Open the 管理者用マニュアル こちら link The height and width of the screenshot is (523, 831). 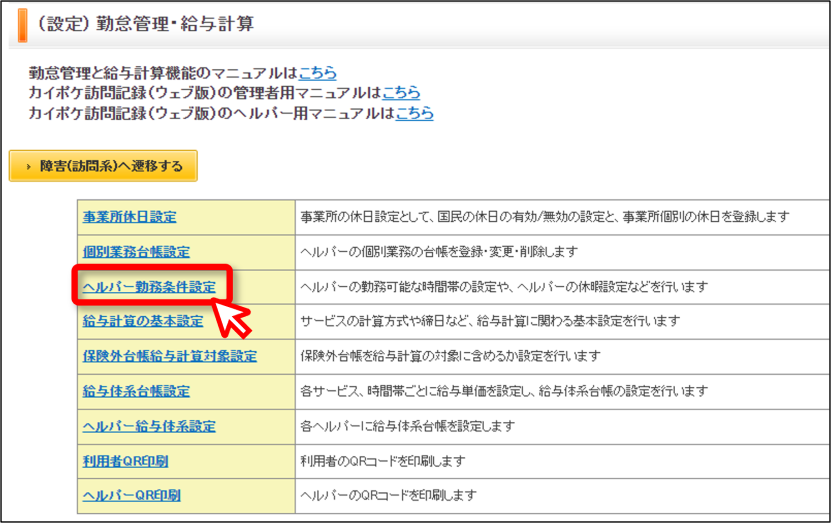click(401, 93)
